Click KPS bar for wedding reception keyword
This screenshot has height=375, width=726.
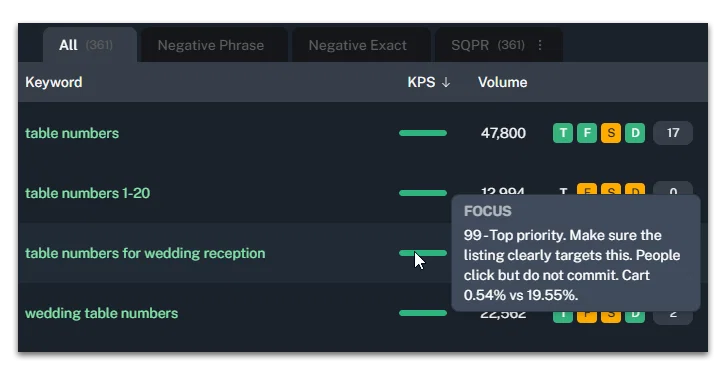pos(423,253)
